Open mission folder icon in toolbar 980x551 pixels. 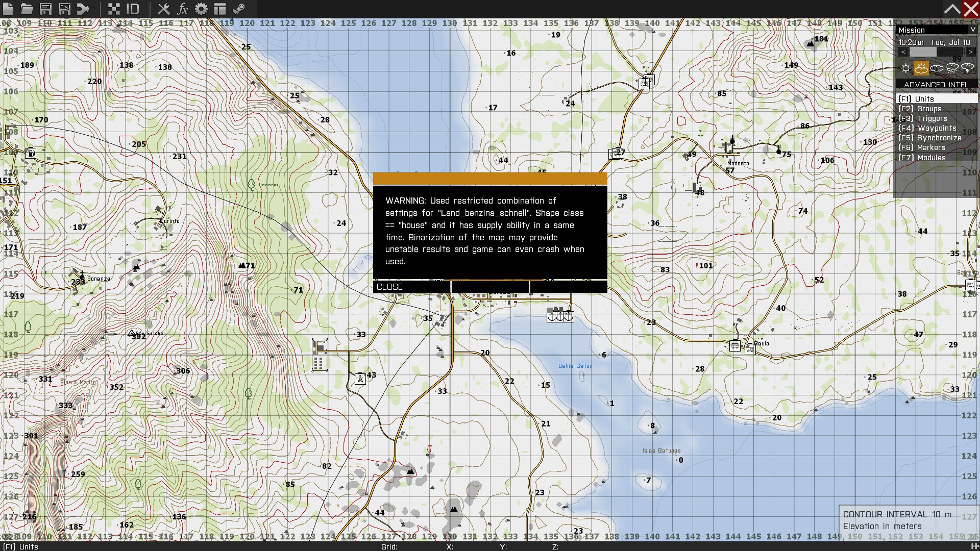[x=27, y=9]
